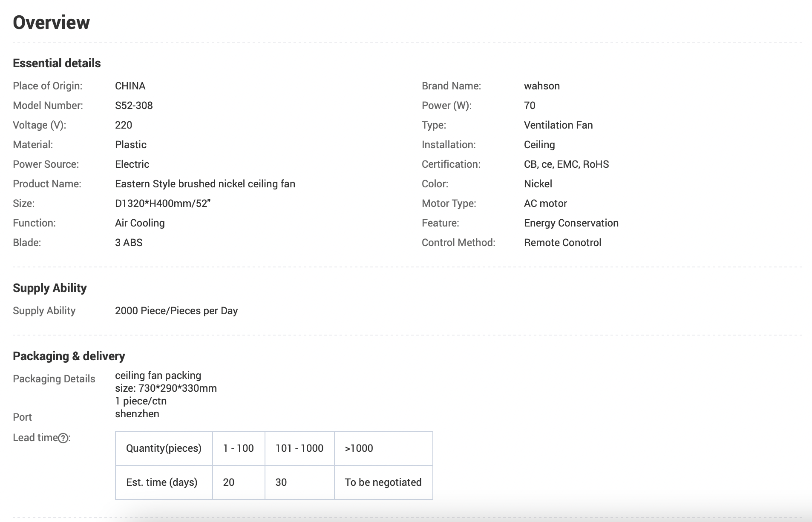This screenshot has height=522, width=812.
Task: Click 2000 Piece/Pieces per Day text
Action: [x=176, y=311]
